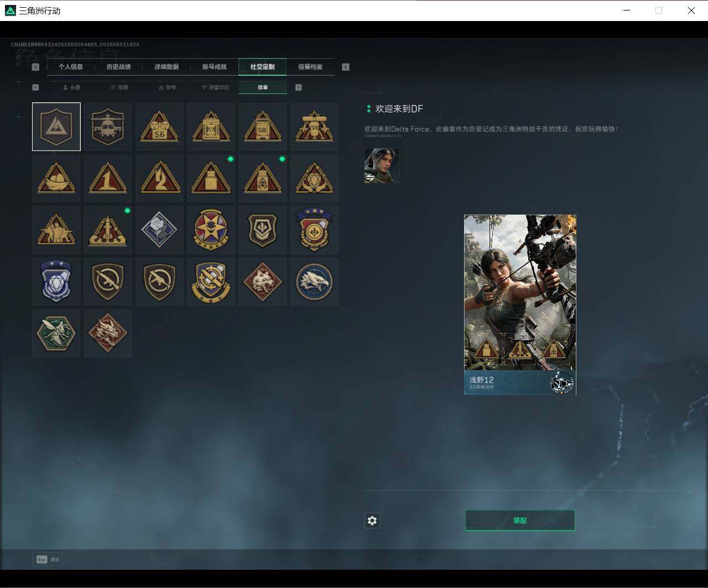Select the number 1 triangle badge

click(108, 178)
